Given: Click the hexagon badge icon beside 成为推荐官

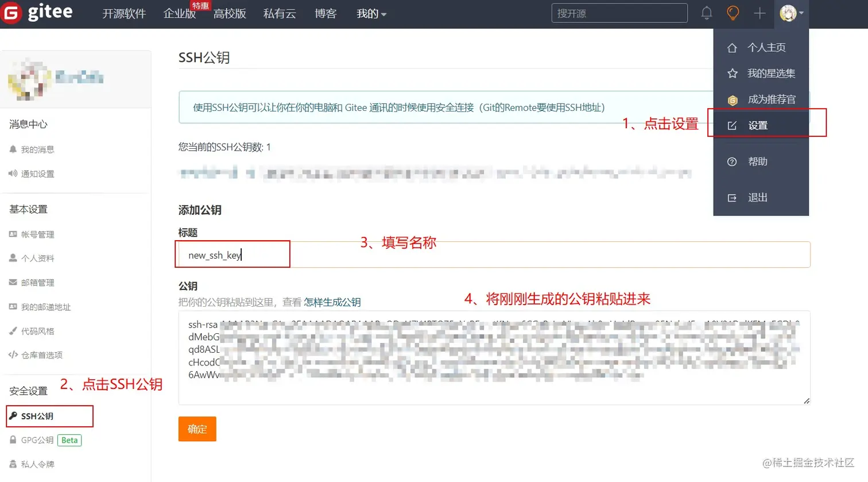Looking at the screenshot, I should coord(732,100).
